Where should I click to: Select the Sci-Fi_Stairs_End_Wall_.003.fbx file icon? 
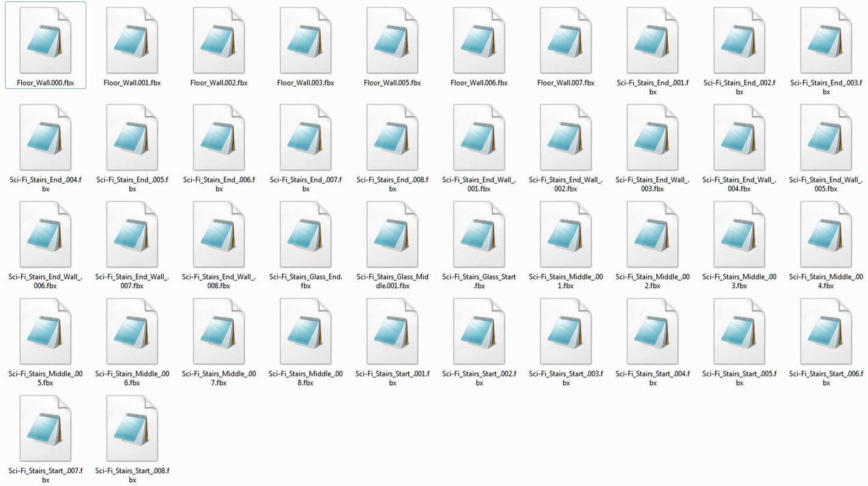click(x=653, y=137)
